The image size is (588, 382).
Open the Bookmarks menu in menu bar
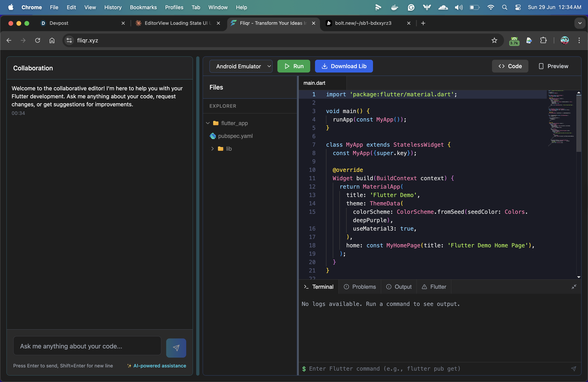point(143,7)
